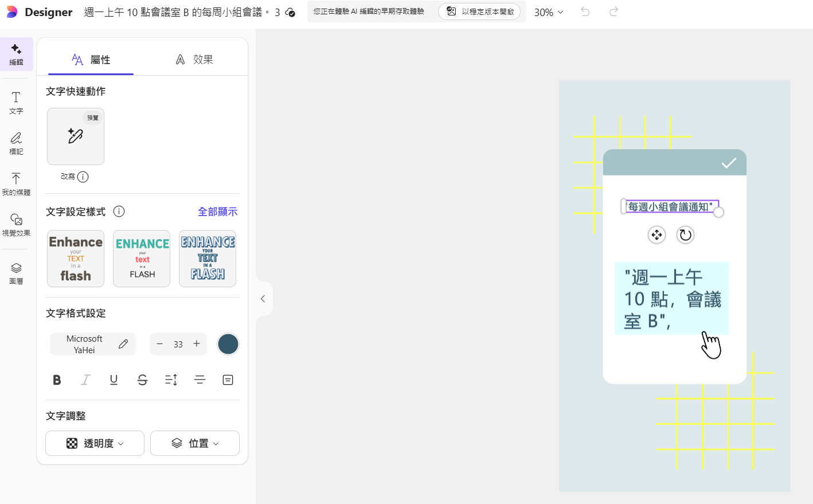This screenshot has width=813, height=504.
Task: Click the 文字設定樣式 info icon
Action: coord(119,212)
